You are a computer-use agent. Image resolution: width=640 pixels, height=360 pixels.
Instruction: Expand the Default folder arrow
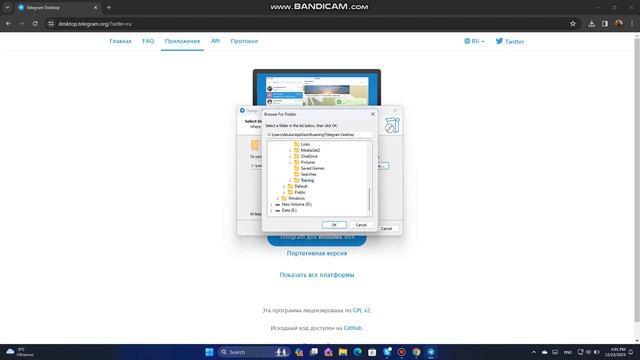tap(284, 186)
